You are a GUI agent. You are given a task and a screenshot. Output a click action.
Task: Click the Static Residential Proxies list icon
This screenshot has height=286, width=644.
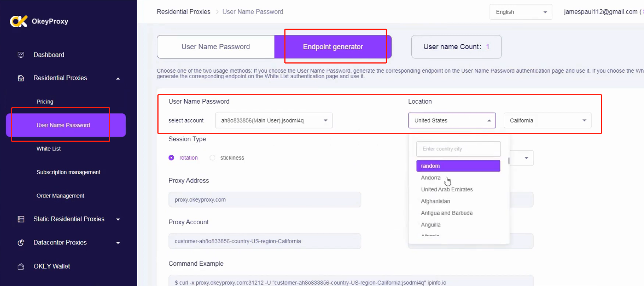coord(21,219)
